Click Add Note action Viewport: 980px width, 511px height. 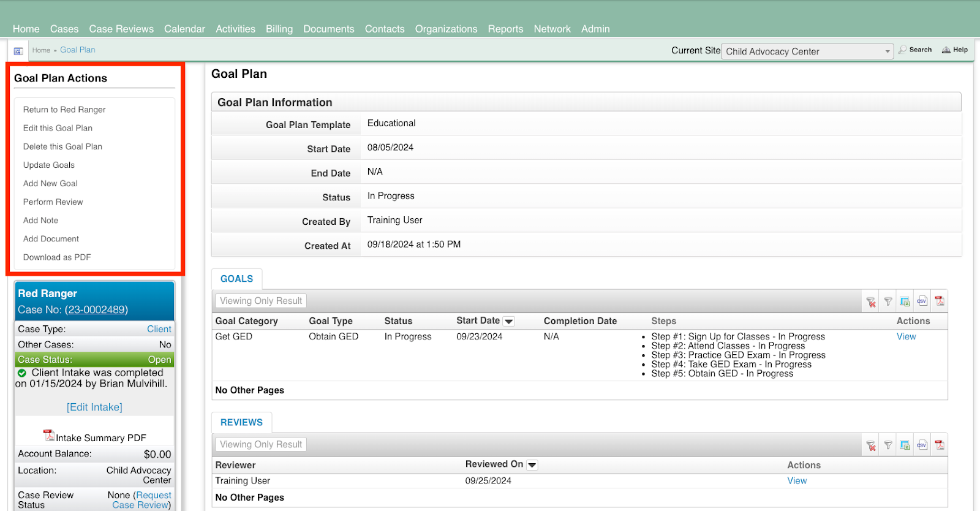pos(40,220)
